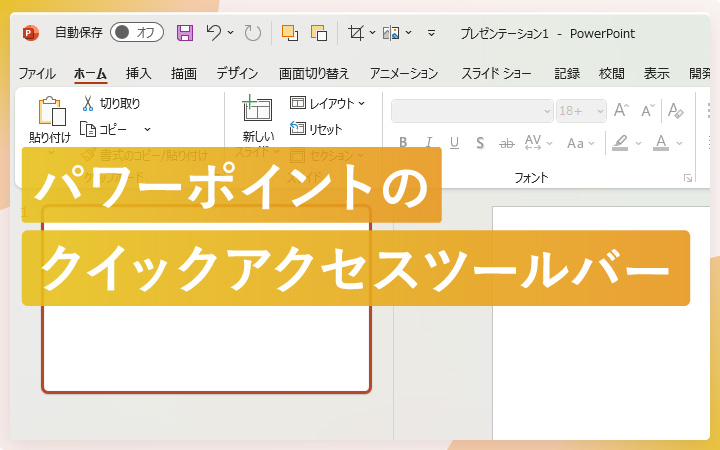This screenshot has height=450, width=720.
Task: Toggle the AutoSave (自動保存) switch
Action: pos(137,32)
